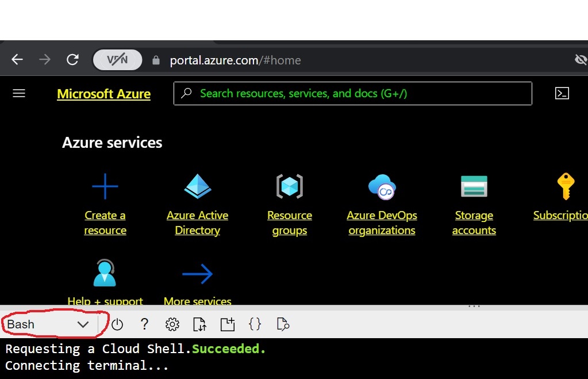Screen dimensions: 588x379
Task: Click the Subscriptions key icon
Action: tap(566, 186)
